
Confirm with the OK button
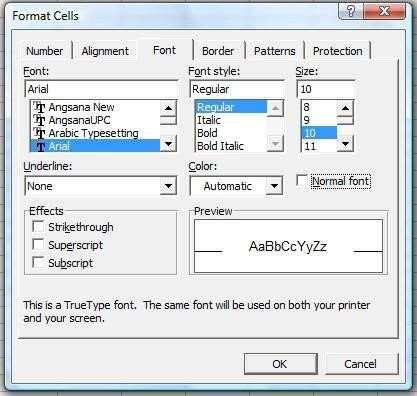point(280,364)
